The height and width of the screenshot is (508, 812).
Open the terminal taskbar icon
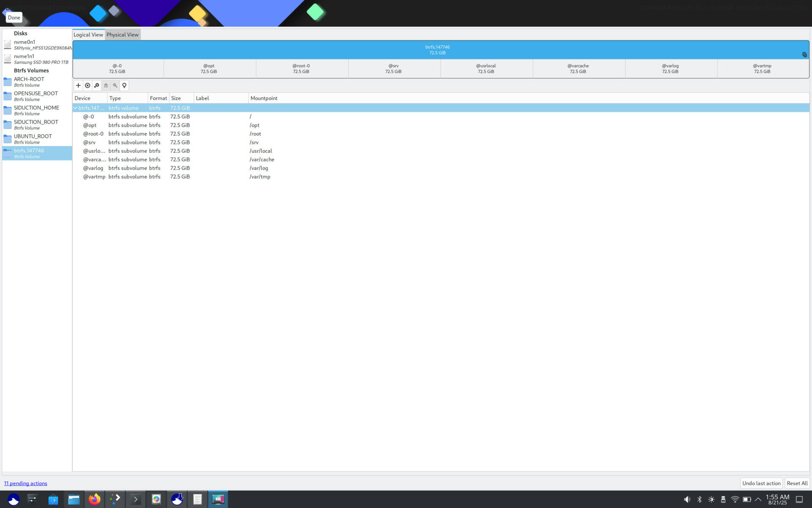point(135,500)
